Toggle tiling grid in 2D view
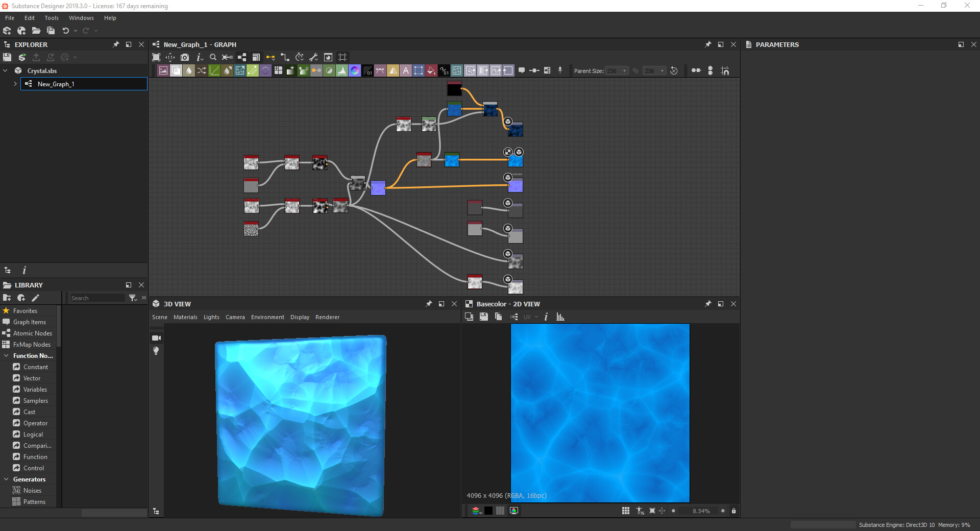Image resolution: width=980 pixels, height=531 pixels. tap(626, 511)
